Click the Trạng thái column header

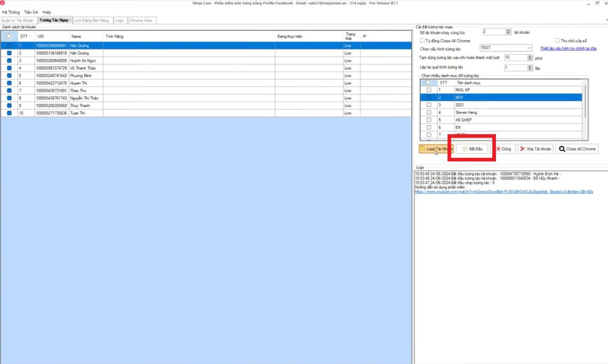tap(351, 36)
